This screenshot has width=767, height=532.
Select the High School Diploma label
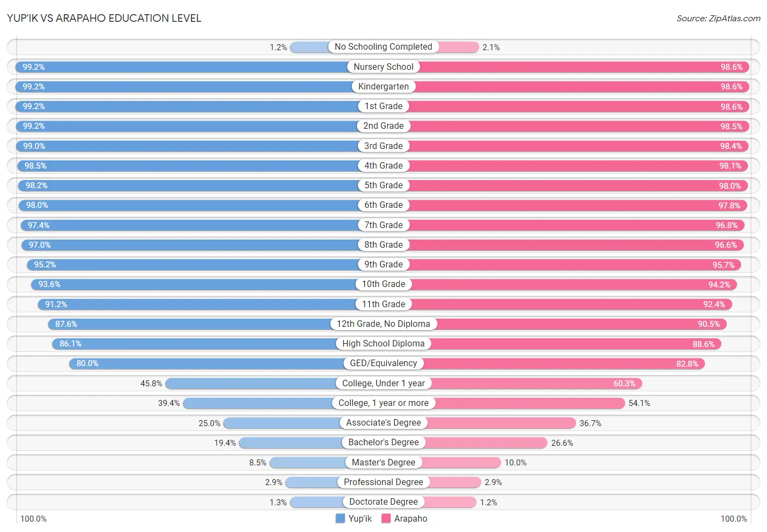click(x=383, y=343)
